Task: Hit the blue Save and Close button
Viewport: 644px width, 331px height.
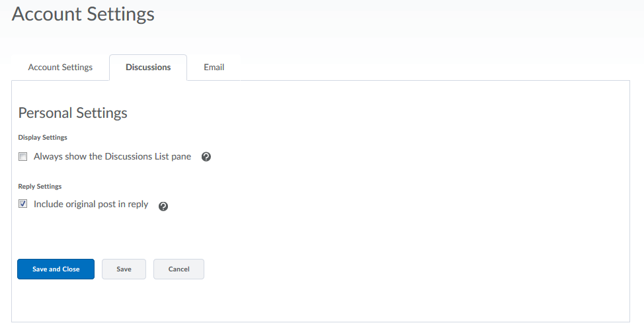Action: point(56,269)
